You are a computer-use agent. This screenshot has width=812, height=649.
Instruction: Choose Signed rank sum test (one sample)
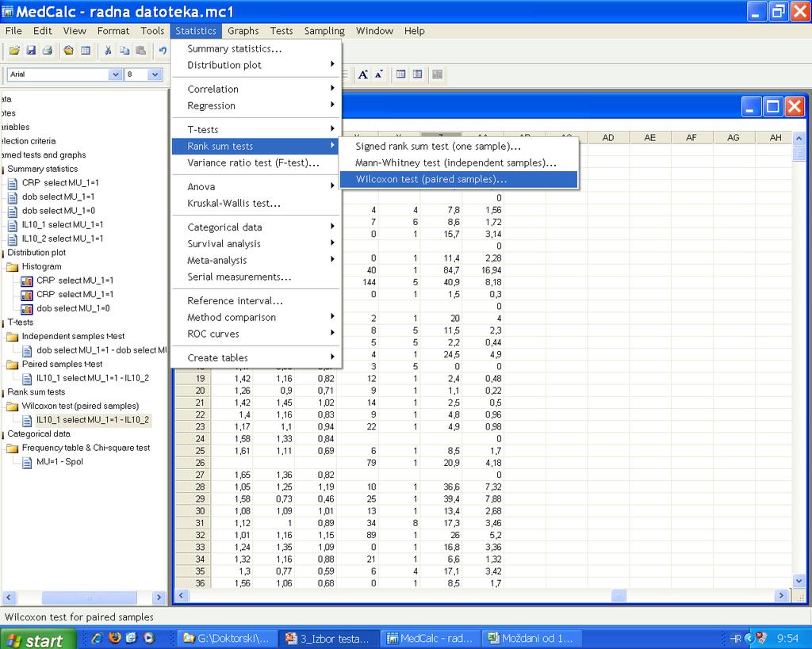pos(458,147)
